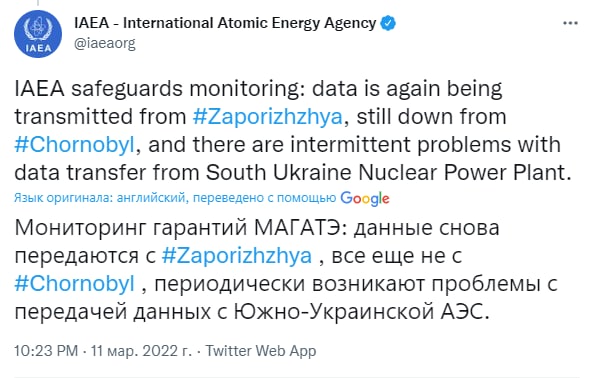Click the phrase 'IAEA safeguards monitoring'

[159, 89]
